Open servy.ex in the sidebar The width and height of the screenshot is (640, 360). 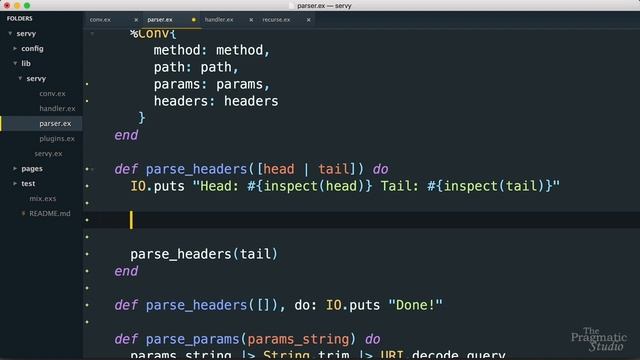point(48,154)
